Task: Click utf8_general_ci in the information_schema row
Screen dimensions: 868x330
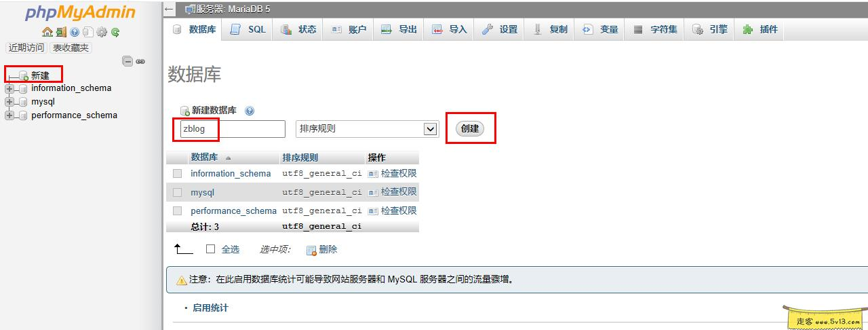Action: pyautogui.click(x=322, y=174)
